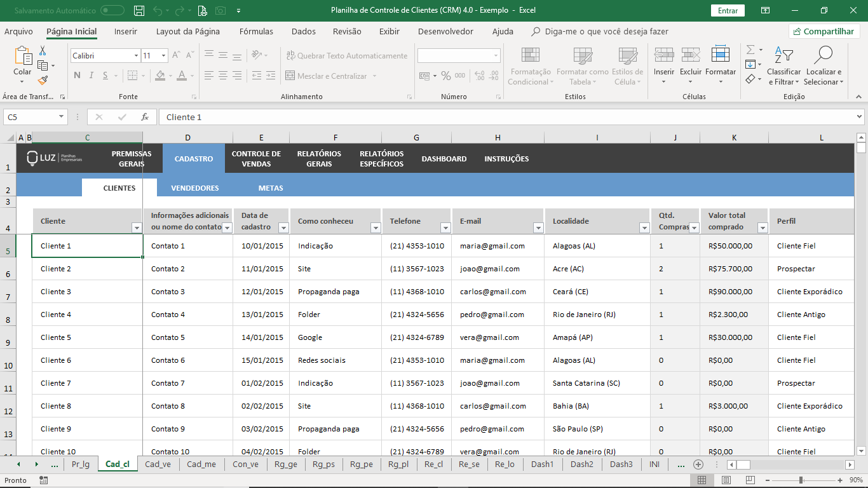Switch to the Cad_ve sheet tab
This screenshot has width=868, height=488.
point(158,464)
